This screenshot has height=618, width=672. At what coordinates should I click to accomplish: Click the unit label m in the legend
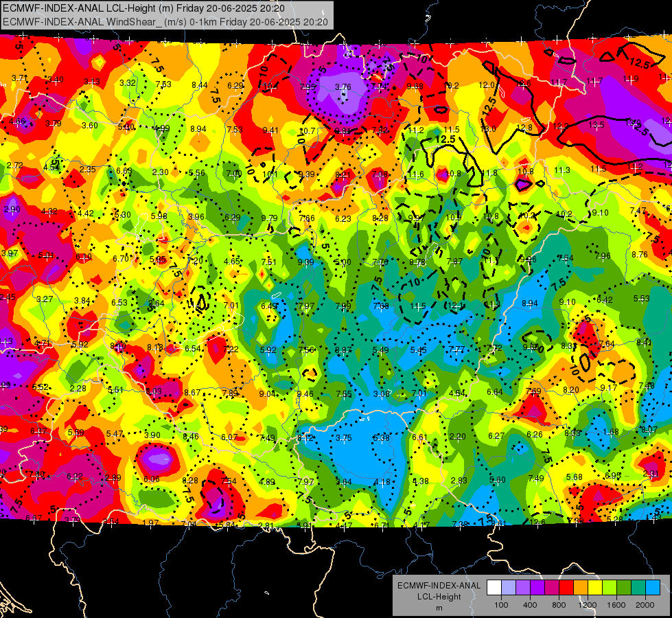[439, 608]
